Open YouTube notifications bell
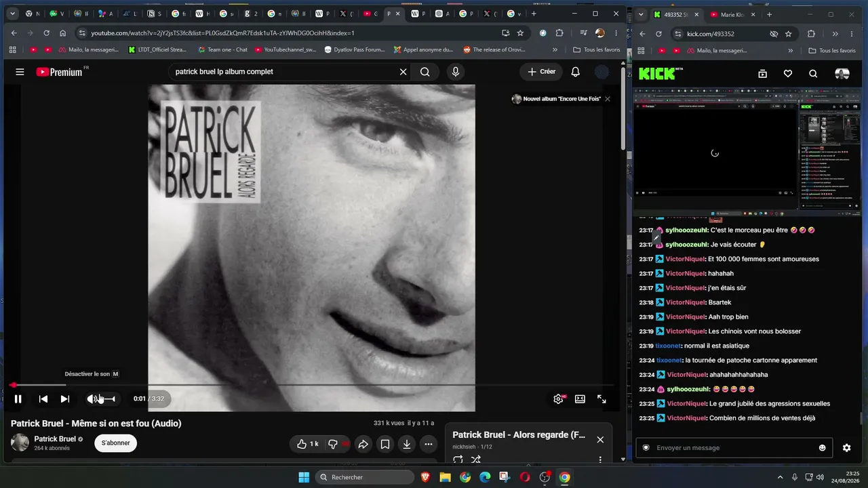This screenshot has height=488, width=868. (x=575, y=72)
